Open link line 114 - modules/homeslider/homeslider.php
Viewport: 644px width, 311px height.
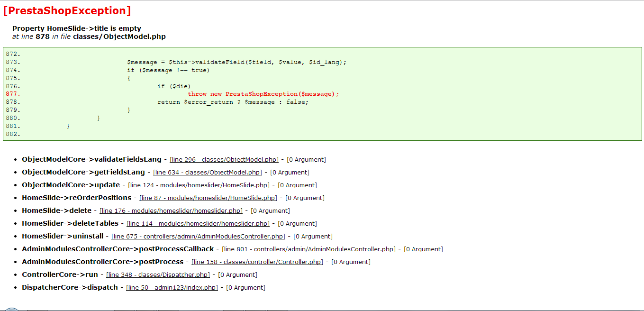(x=198, y=224)
